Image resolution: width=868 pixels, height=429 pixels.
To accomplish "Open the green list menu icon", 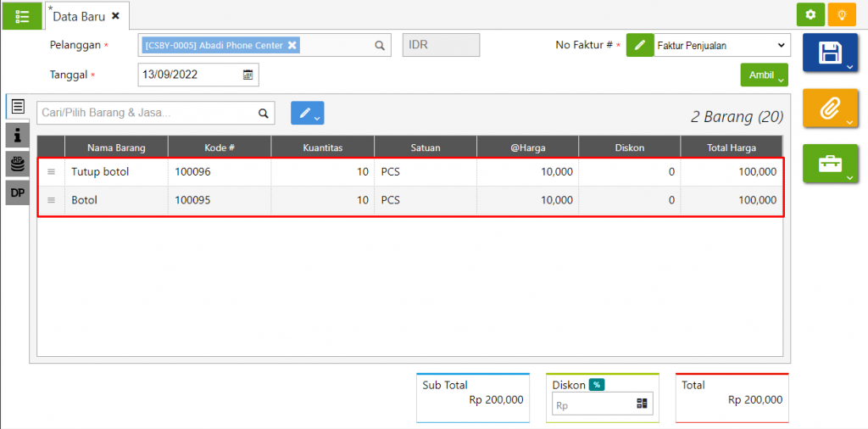I will coord(22,16).
